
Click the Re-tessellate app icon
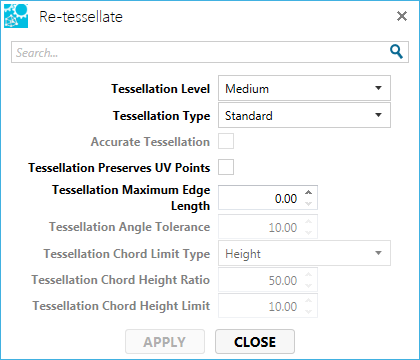pyautogui.click(x=16, y=16)
